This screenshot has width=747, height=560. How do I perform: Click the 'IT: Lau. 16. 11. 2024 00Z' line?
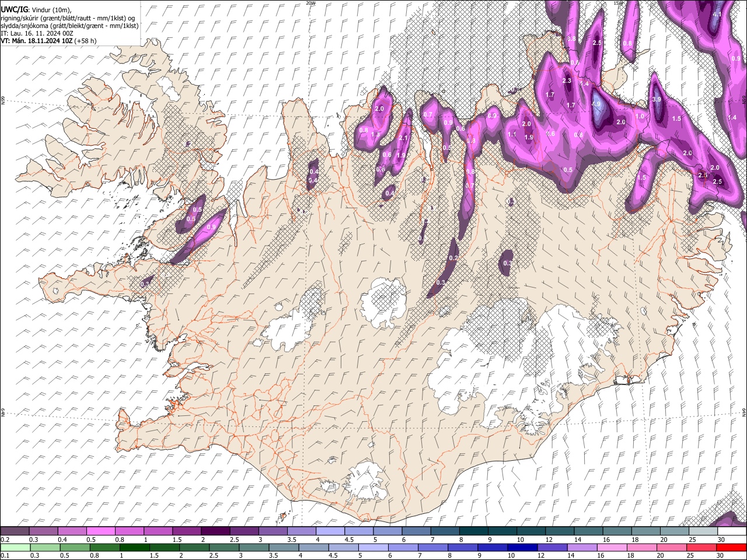pyautogui.click(x=37, y=33)
